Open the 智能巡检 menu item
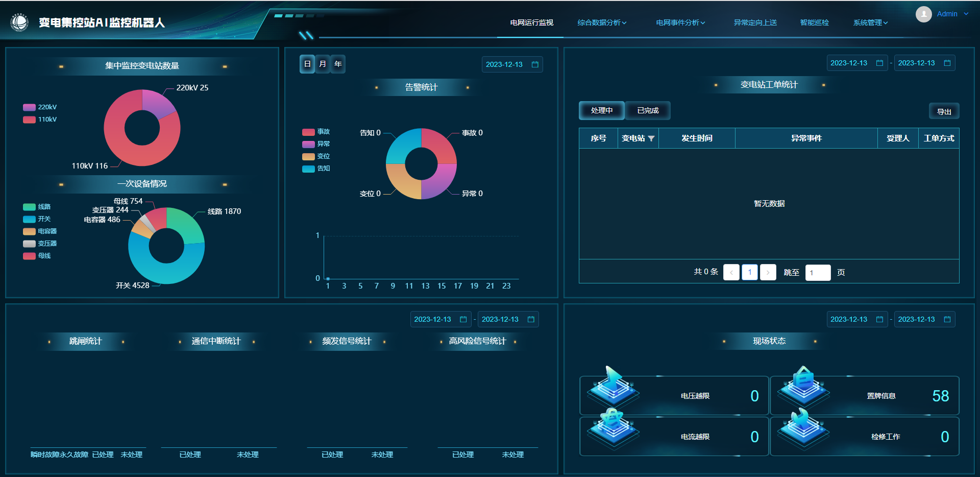 [814, 22]
